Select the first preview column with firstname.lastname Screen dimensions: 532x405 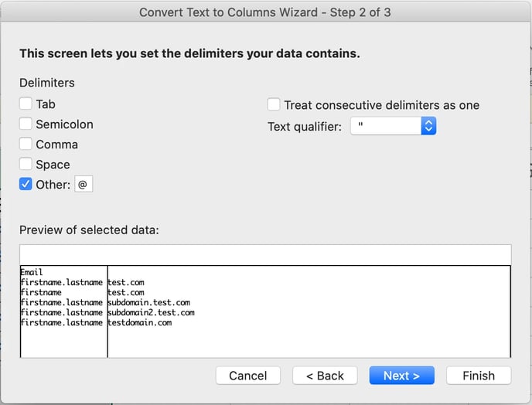[x=63, y=311]
